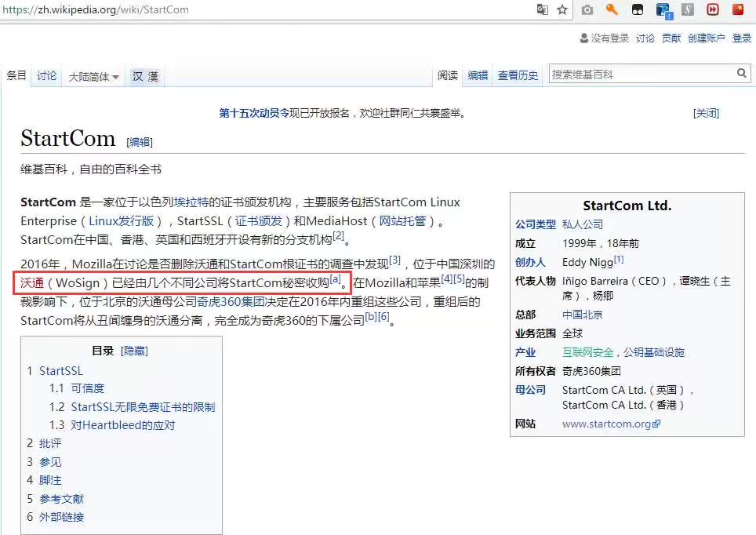Click note reference [a]
The width and height of the screenshot is (756, 535).
point(336,278)
